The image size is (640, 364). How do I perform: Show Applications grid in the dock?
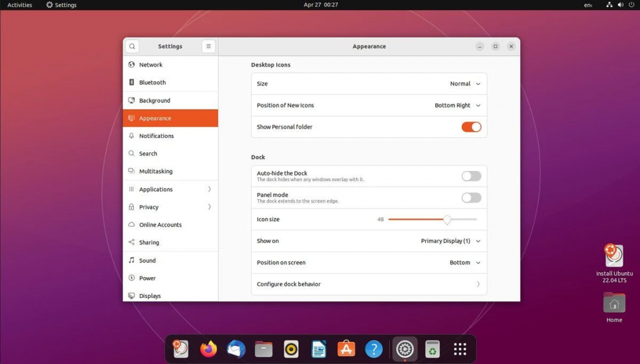point(460,349)
